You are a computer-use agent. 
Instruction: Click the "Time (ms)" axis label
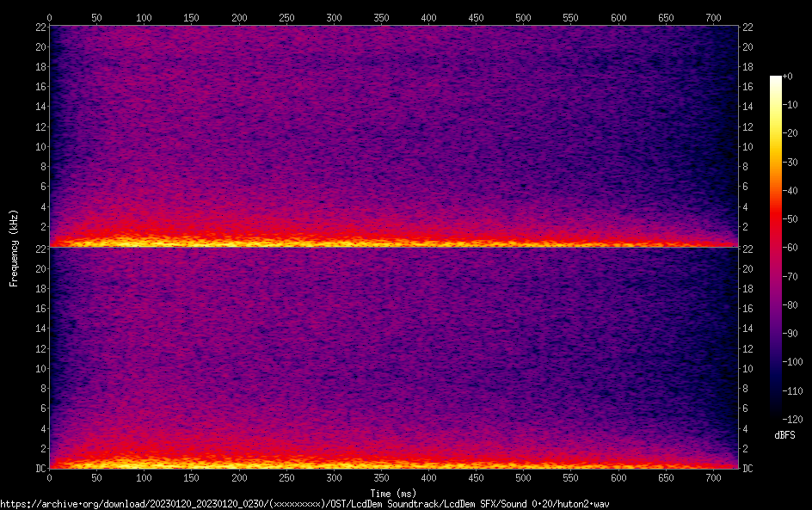click(395, 494)
